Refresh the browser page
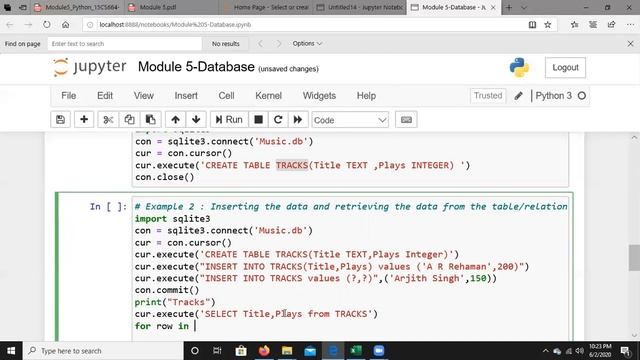This screenshot has width=640, height=360. tap(47, 25)
